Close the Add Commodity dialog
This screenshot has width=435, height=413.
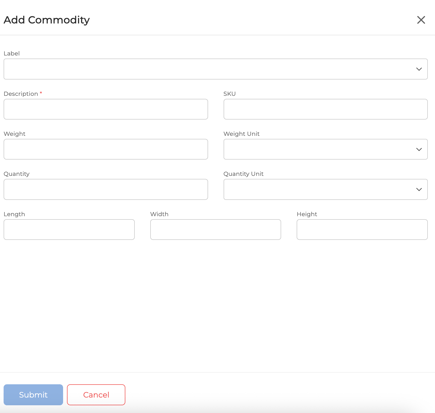[421, 20]
